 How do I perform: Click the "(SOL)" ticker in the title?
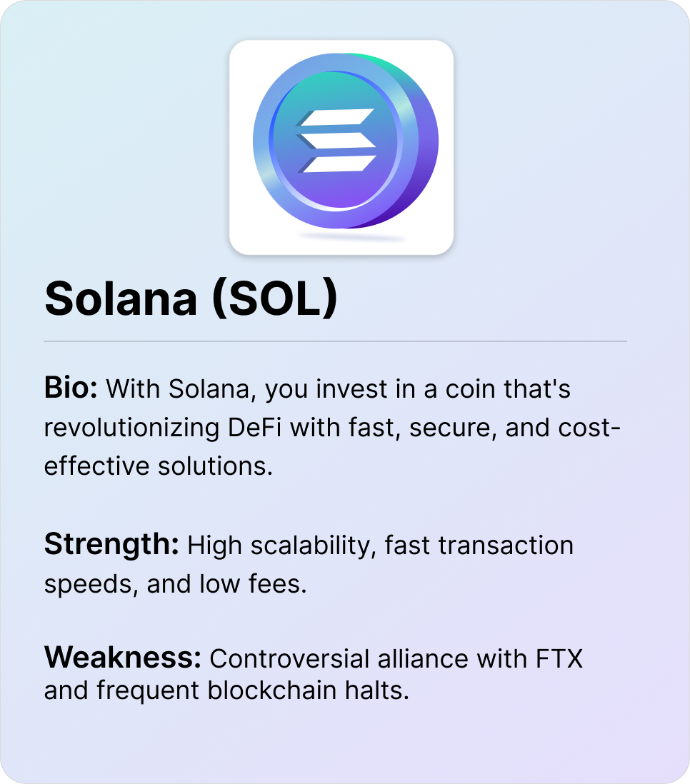(x=275, y=298)
